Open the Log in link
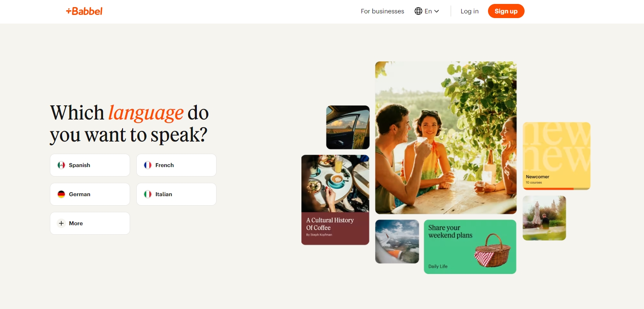644x309 pixels. click(x=470, y=11)
